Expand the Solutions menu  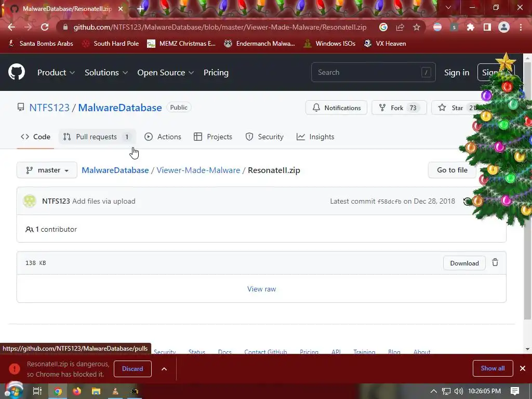106,73
